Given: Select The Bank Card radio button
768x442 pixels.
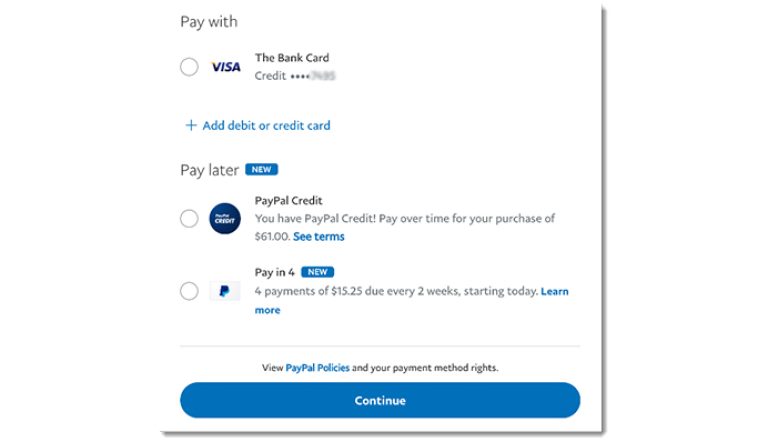Looking at the screenshot, I should click(x=189, y=67).
